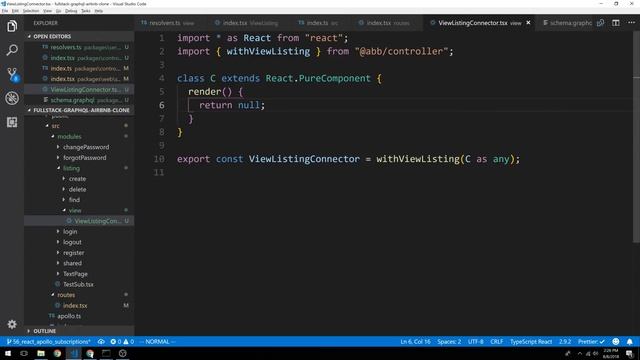Change line endings via CRLF
This screenshot has width=640, height=360.
[496, 342]
